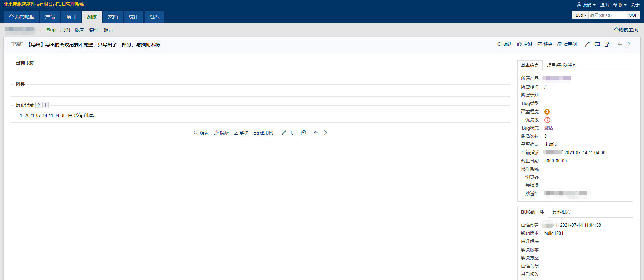
Task: Click 指派 in the title toolbar
Action: (525, 45)
